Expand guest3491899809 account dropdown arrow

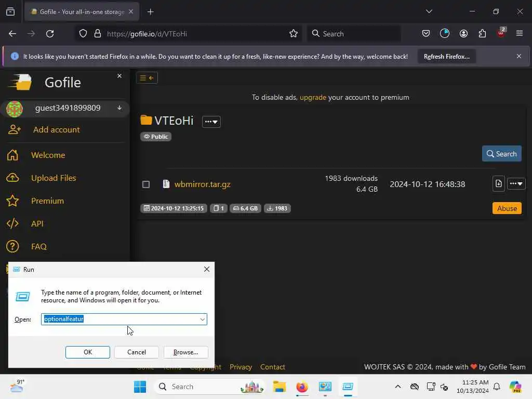point(119,108)
